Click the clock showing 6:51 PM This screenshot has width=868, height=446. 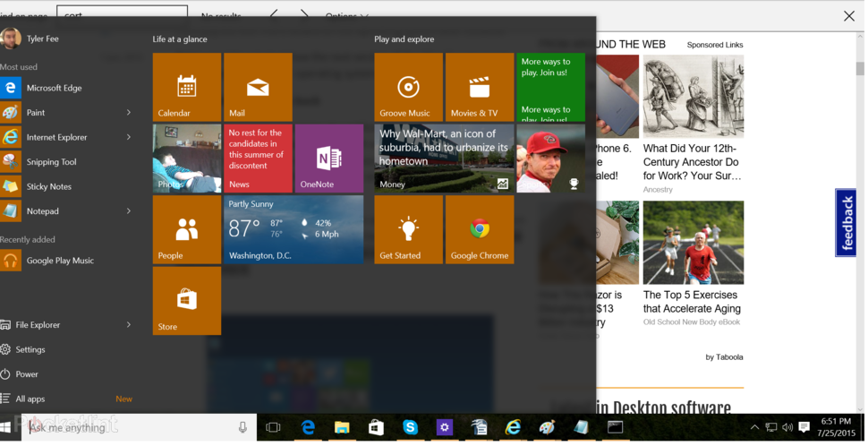pyautogui.click(x=836, y=427)
